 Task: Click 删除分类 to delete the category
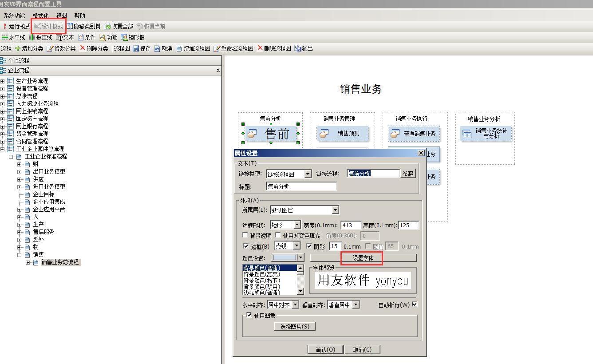[x=94, y=48]
